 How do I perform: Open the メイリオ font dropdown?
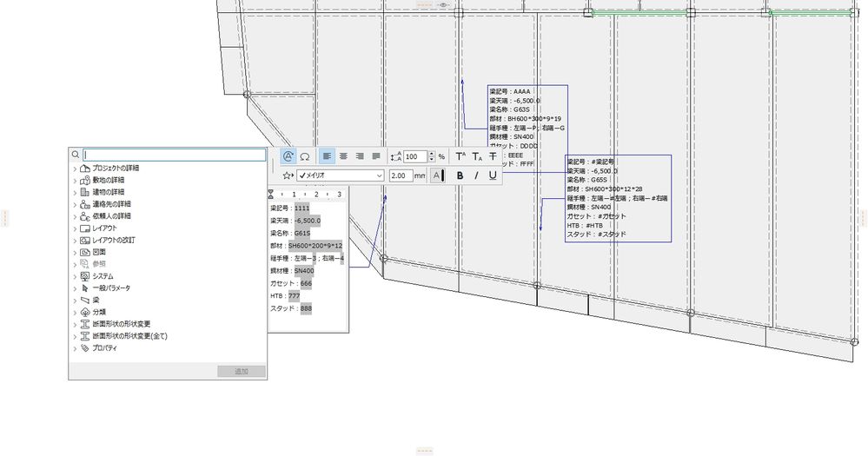click(341, 175)
